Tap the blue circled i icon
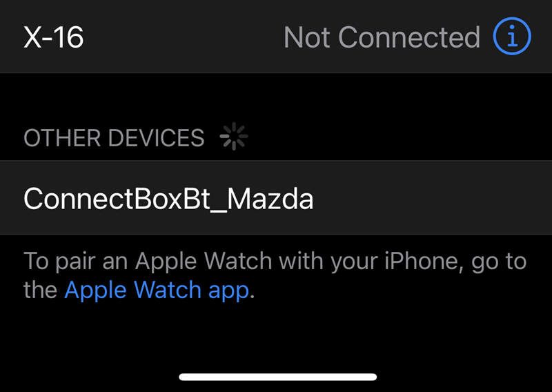The height and width of the screenshot is (392, 552). [x=512, y=37]
